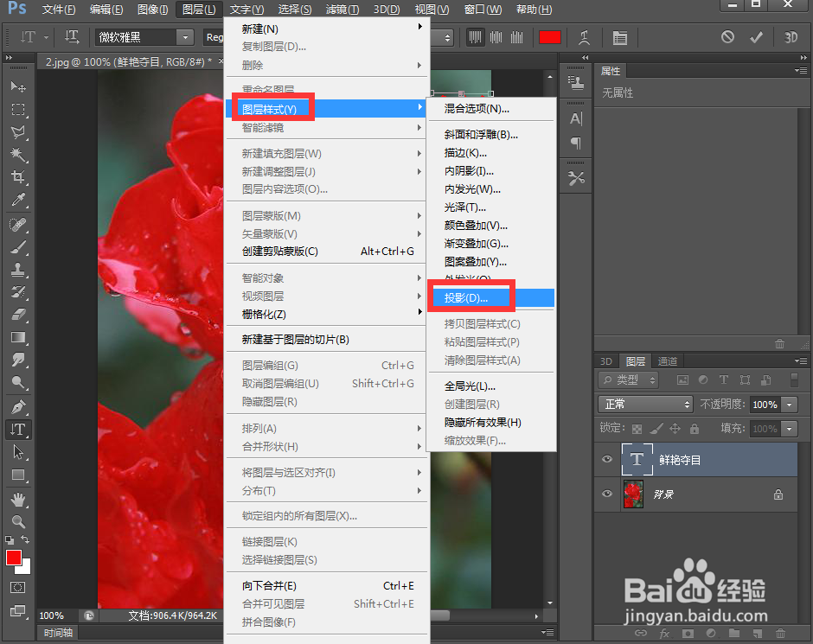Choose 向下合并(E) menu entry

click(x=327, y=585)
